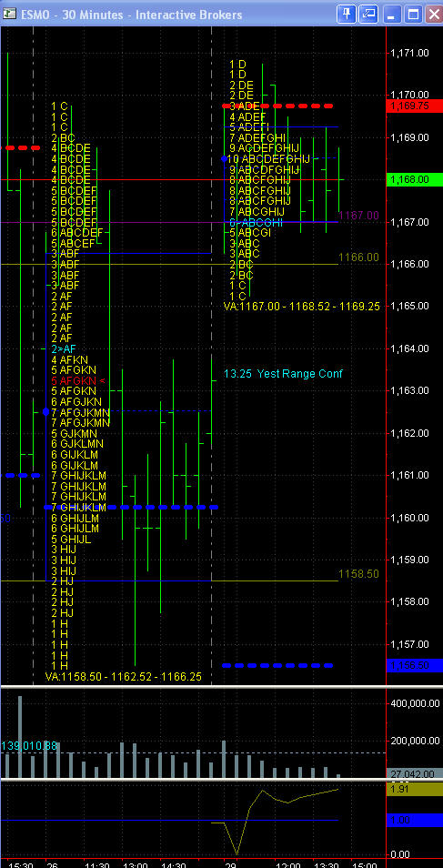Select the '13.25 Yest Range Conf' annotation
Screen dimensions: 443x868
pos(283,374)
